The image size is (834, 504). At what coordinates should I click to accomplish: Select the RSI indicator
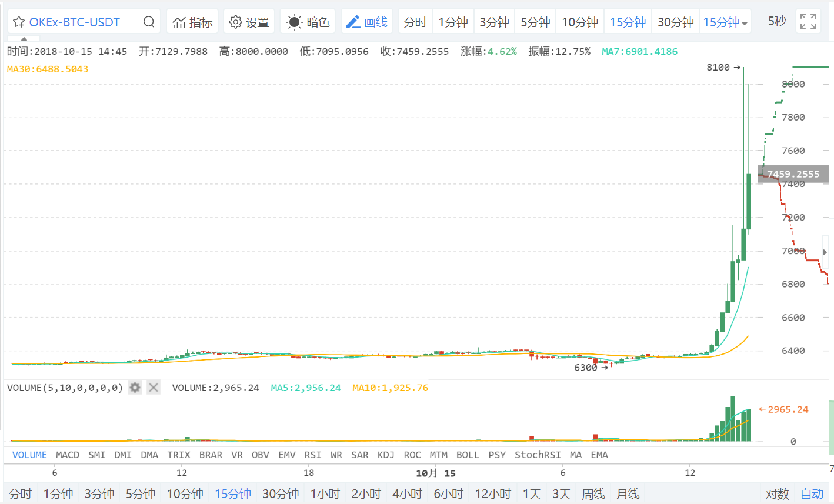point(313,455)
